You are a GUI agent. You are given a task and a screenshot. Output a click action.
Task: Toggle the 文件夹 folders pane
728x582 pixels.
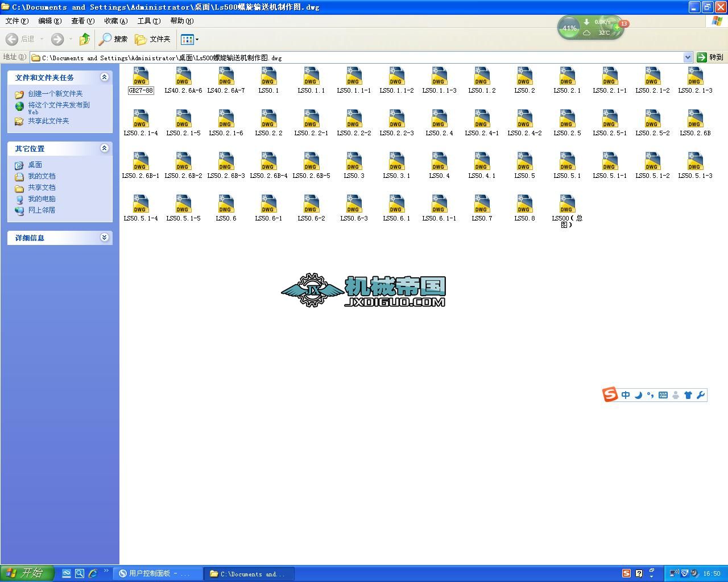[152, 39]
